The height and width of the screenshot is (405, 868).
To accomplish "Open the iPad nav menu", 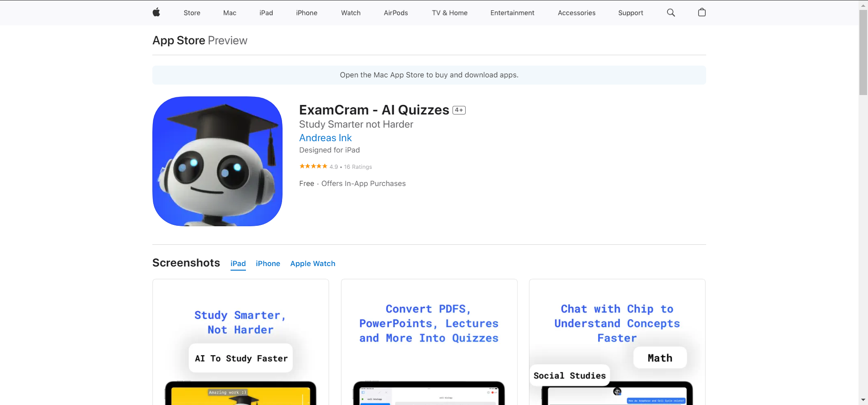I will pos(266,13).
